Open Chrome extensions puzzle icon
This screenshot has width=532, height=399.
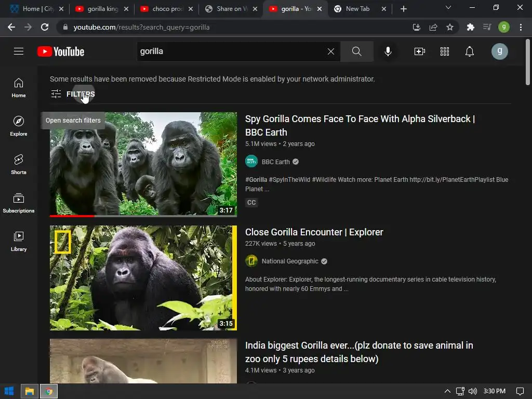tap(470, 27)
